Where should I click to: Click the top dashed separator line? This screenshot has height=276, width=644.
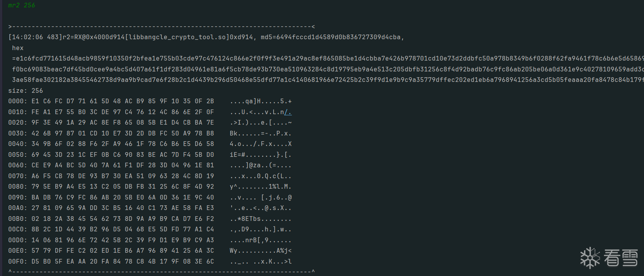click(x=161, y=27)
